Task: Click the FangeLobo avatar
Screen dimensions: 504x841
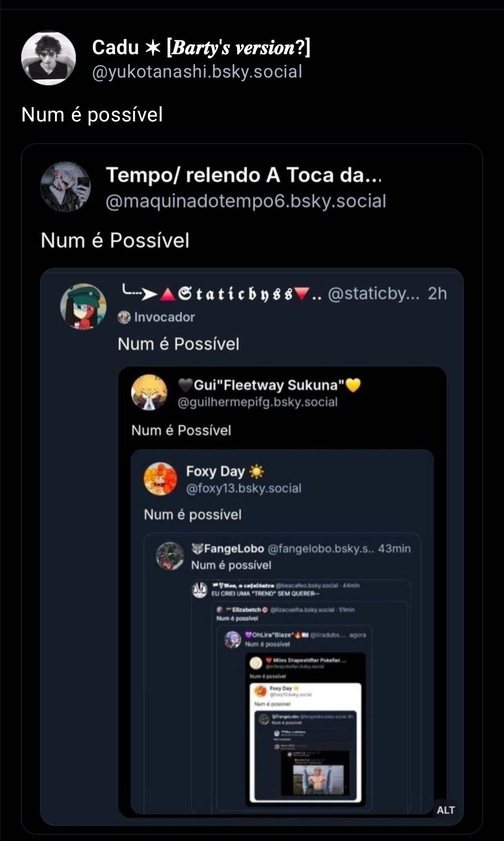Action: click(x=170, y=556)
